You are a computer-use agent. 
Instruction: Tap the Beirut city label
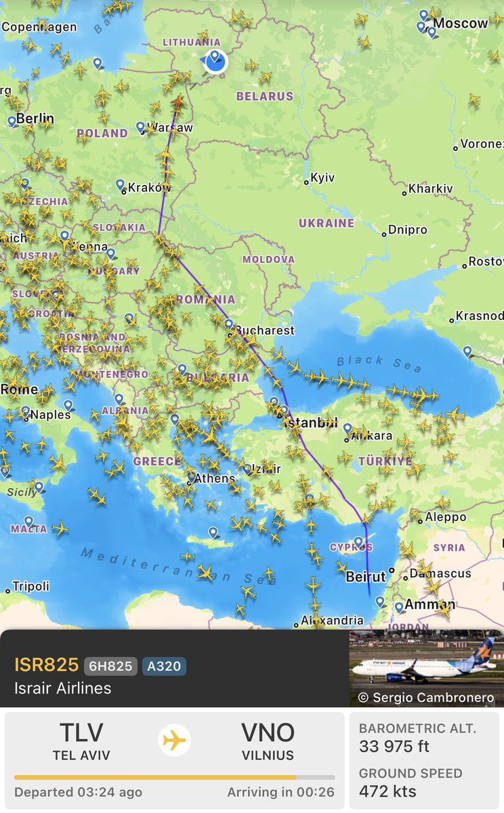366,577
